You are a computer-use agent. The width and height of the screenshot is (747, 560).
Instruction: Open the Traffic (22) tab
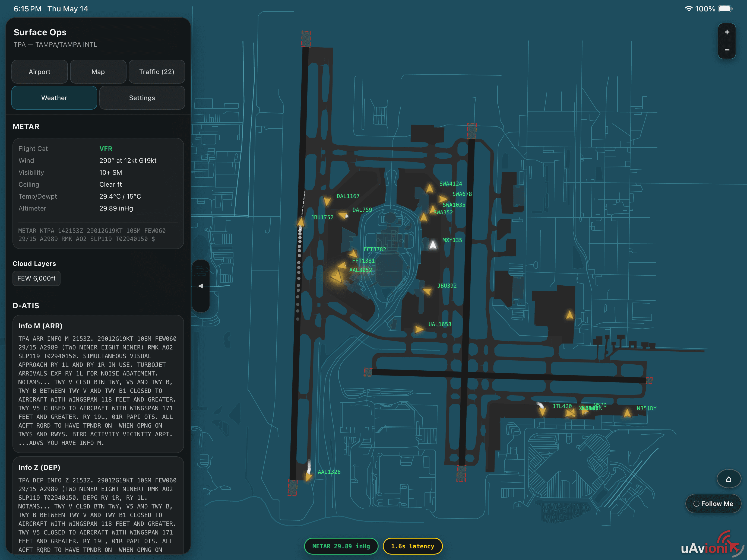pos(157,72)
